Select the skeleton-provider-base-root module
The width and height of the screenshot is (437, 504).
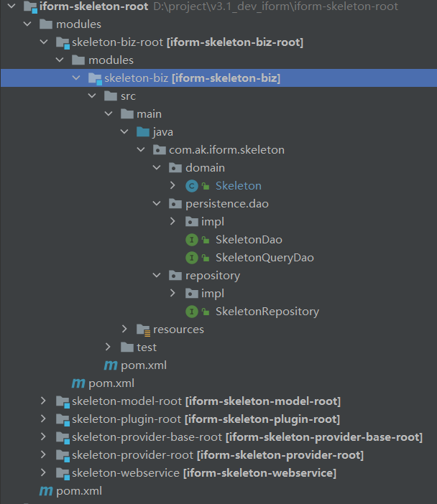[x=246, y=437]
